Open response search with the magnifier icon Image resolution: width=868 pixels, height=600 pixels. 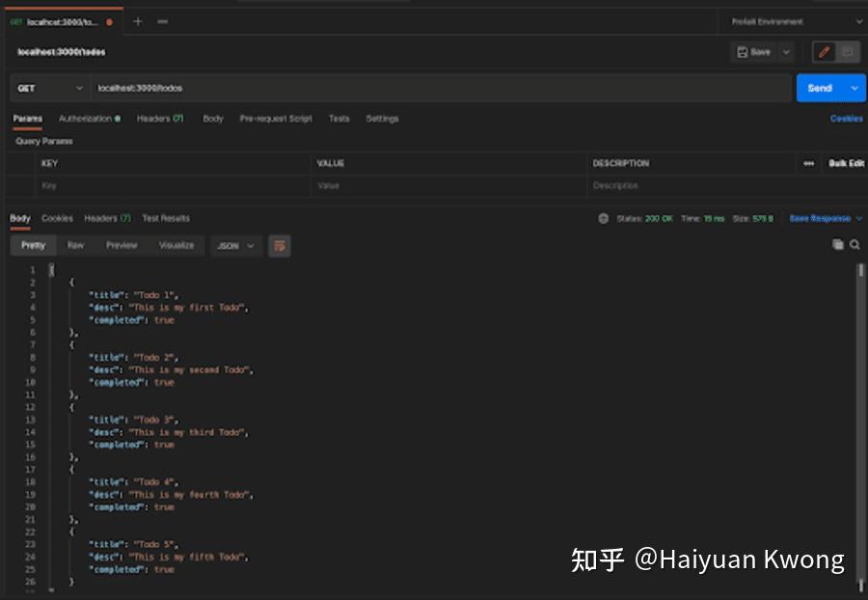[854, 246]
